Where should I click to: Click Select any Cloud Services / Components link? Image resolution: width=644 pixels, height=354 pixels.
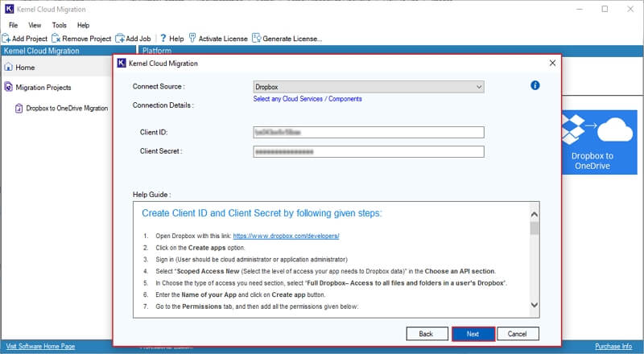308,99
